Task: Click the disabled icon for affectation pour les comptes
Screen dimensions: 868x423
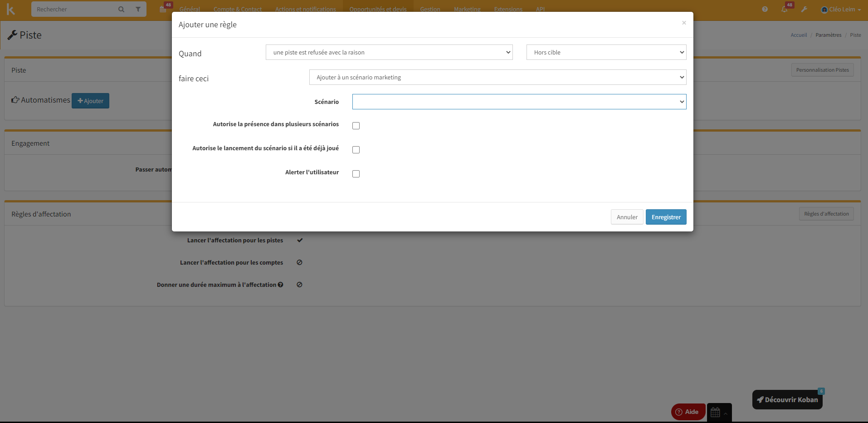Action: 299,262
